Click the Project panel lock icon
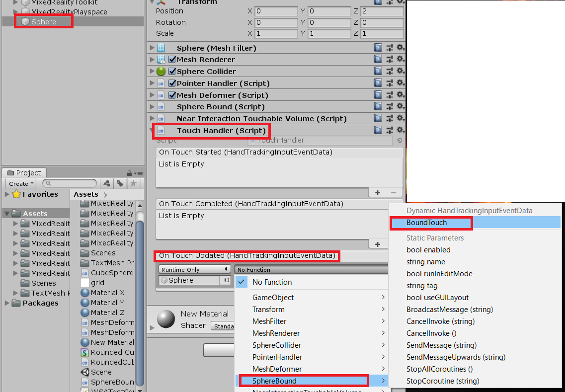 [x=129, y=173]
